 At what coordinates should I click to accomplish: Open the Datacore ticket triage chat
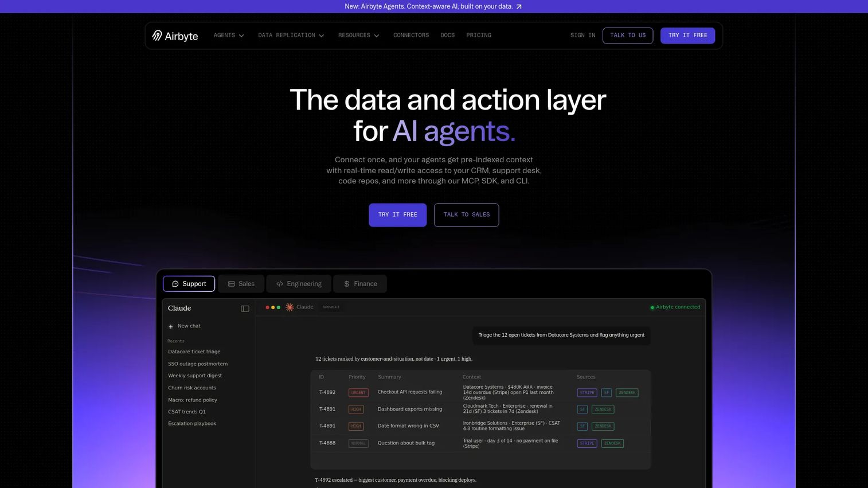pos(194,352)
